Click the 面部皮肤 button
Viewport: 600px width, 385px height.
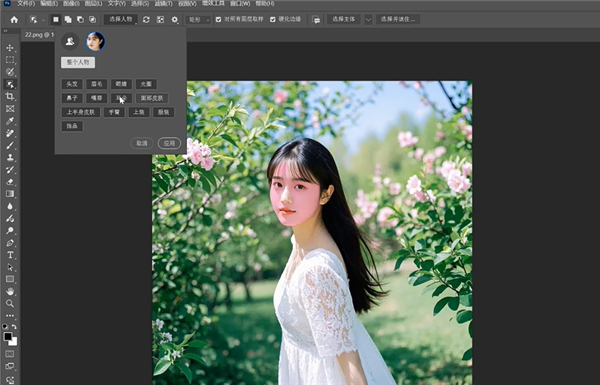152,98
